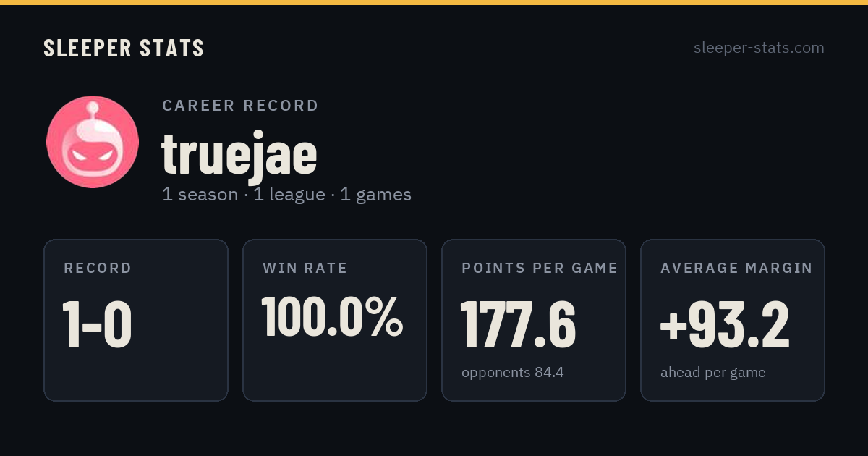Select the RECORD stat card
Image resolution: width=868 pixels, height=456 pixels.
point(136,320)
